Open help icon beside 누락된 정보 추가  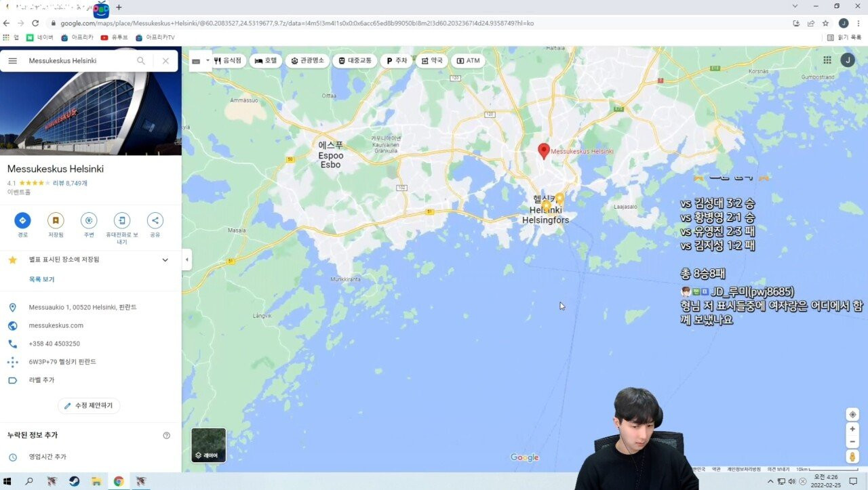167,435
